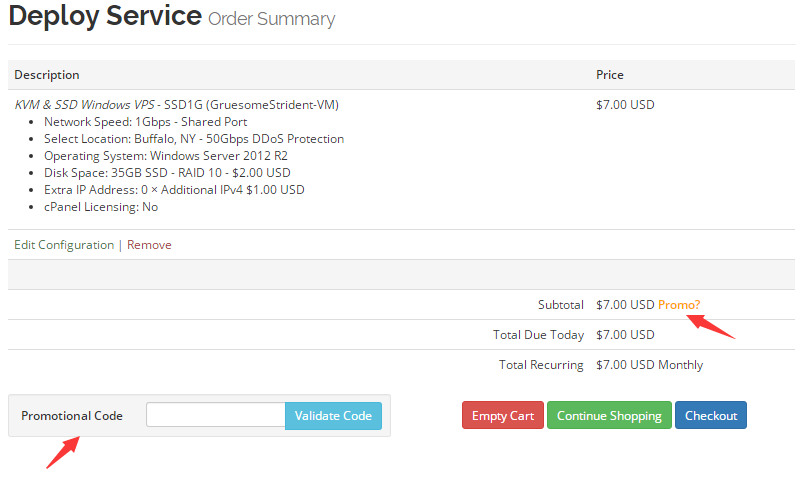Click the Disk Space 35GB SSD line
Viewport: 803px width, 484px height.
point(167,173)
